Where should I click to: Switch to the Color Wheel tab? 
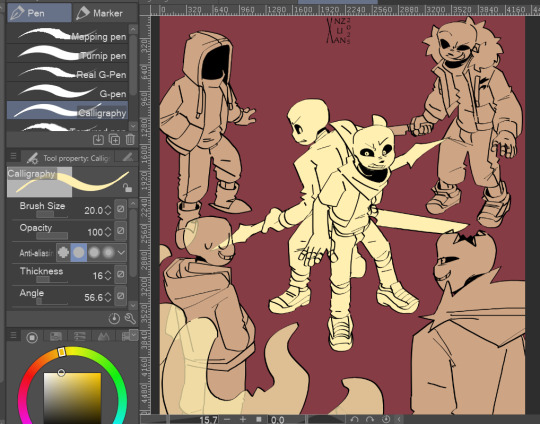[x=32, y=337]
